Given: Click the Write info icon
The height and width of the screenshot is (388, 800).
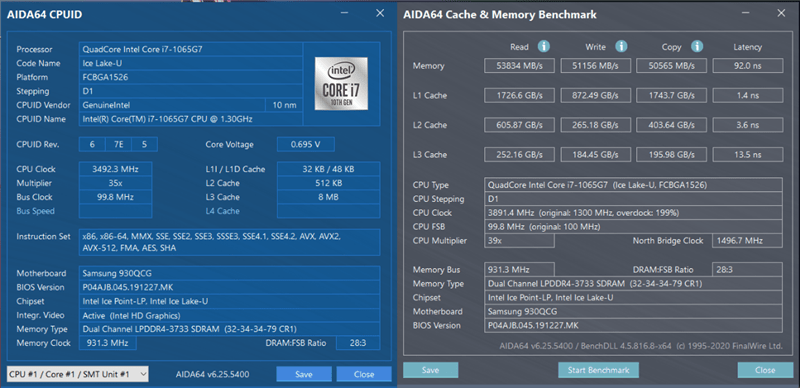Looking at the screenshot, I should pyautogui.click(x=621, y=46).
